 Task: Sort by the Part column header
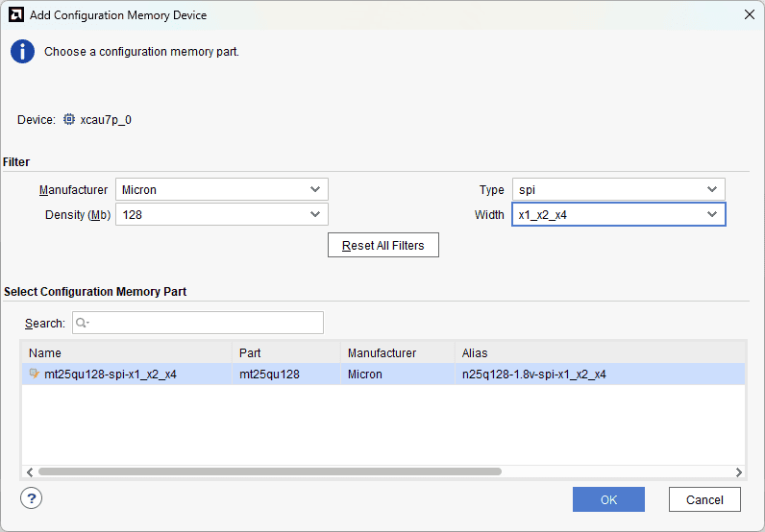tap(286, 353)
